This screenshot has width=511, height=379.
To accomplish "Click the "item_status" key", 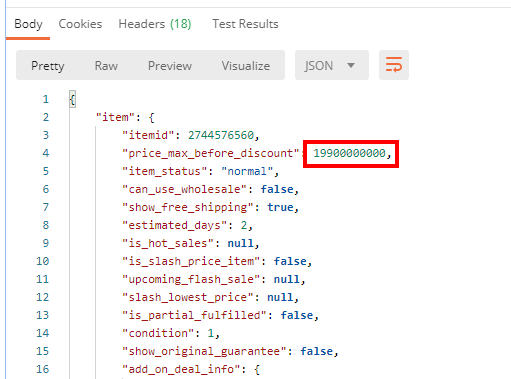I will (165, 171).
